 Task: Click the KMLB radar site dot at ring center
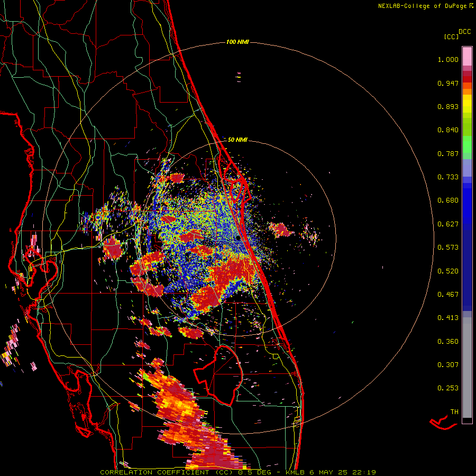point(238,239)
